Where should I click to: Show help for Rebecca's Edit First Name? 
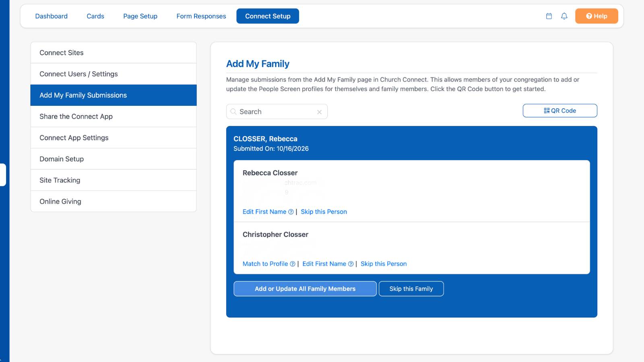pos(291,212)
